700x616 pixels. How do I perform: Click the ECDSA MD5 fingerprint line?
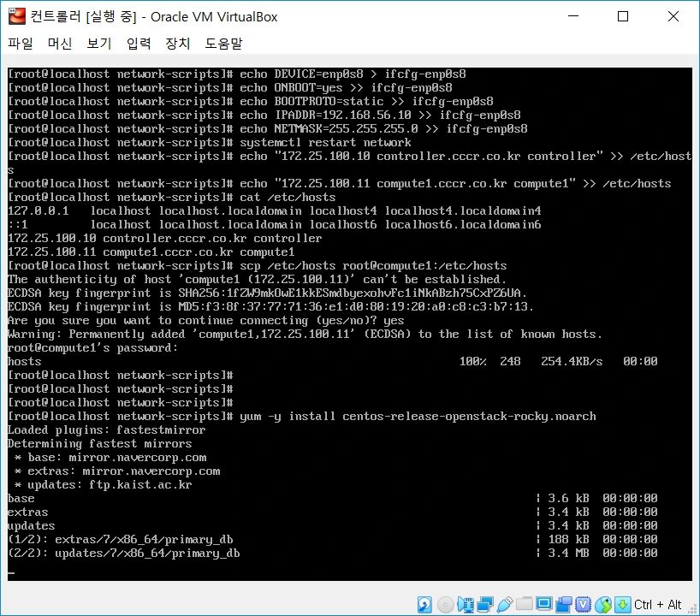(270, 307)
